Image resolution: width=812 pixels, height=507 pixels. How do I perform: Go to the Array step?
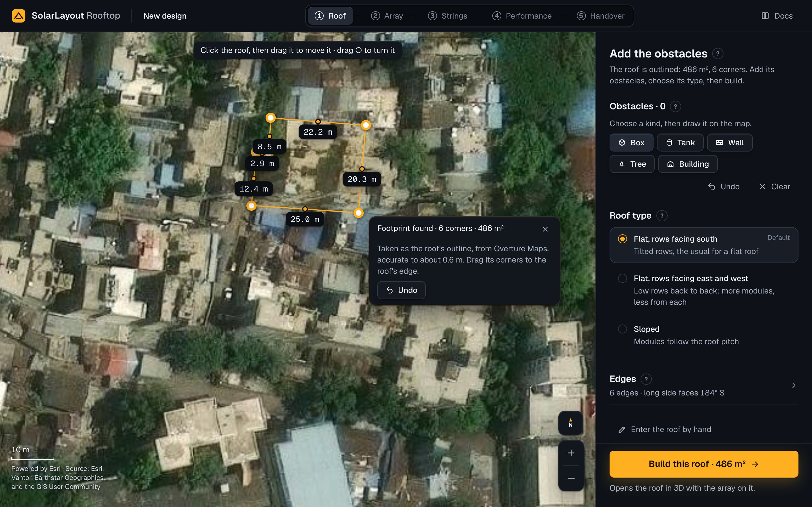pyautogui.click(x=387, y=16)
